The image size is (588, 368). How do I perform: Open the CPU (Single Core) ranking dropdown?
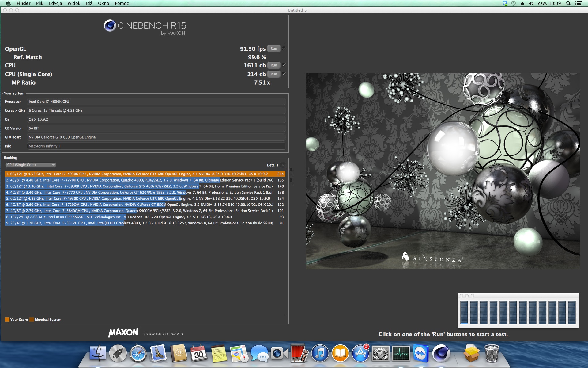point(30,165)
